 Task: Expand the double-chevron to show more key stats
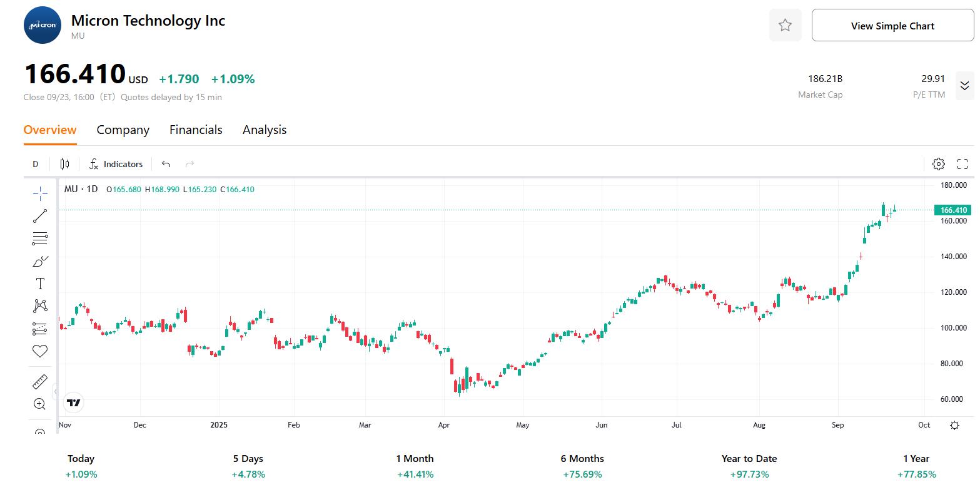click(x=964, y=86)
